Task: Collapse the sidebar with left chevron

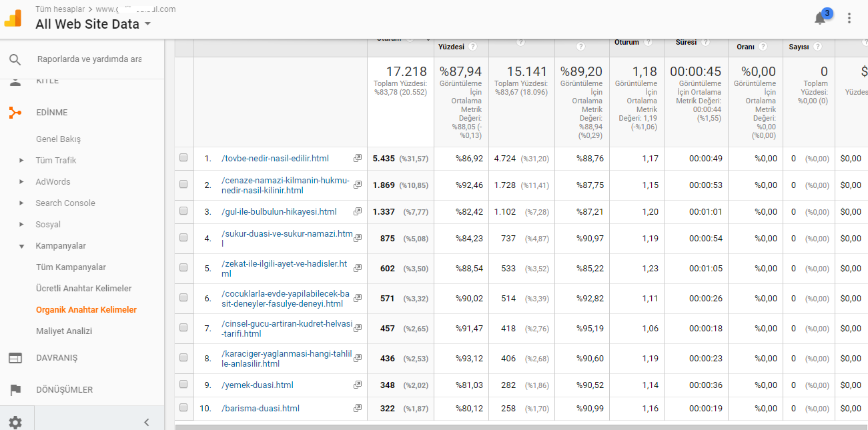Action: [x=146, y=422]
